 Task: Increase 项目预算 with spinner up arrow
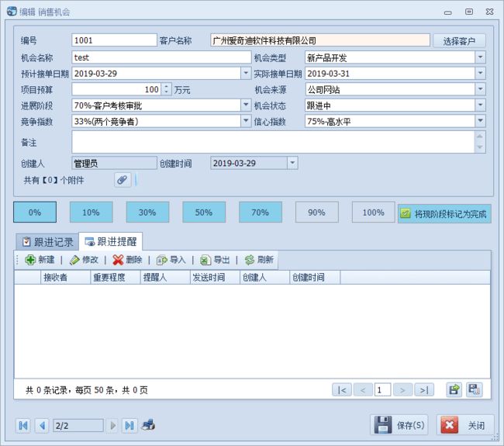coord(166,86)
